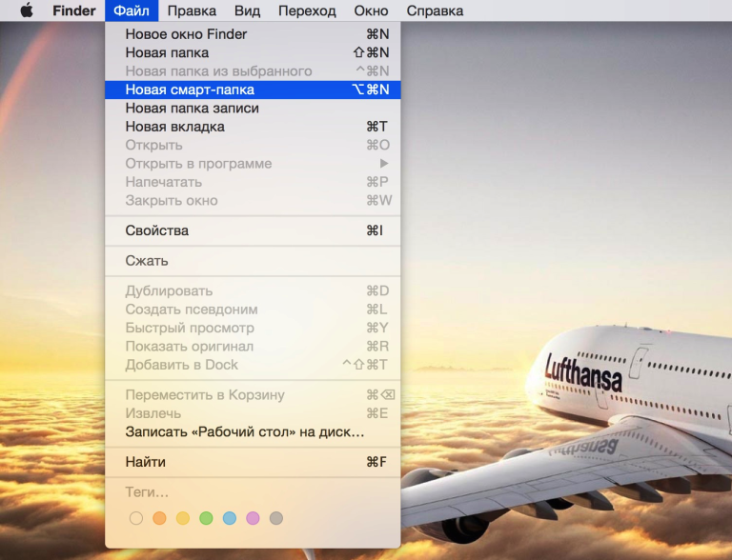
Task: Open the Переход menu
Action: (307, 10)
